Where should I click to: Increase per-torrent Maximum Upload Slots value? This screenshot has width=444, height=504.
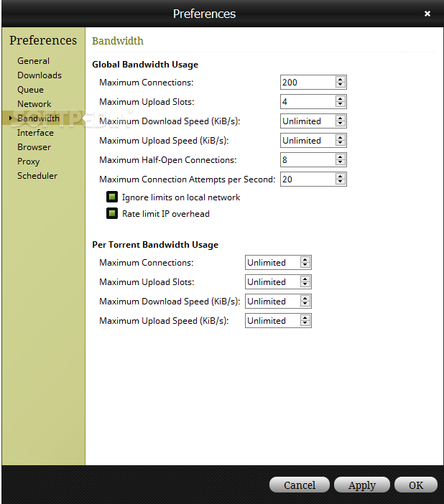(305, 279)
